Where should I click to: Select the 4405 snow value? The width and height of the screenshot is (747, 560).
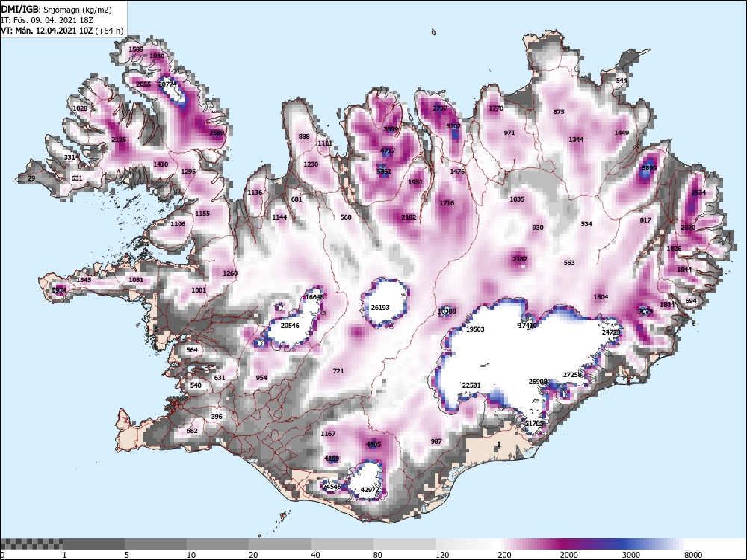(374, 444)
